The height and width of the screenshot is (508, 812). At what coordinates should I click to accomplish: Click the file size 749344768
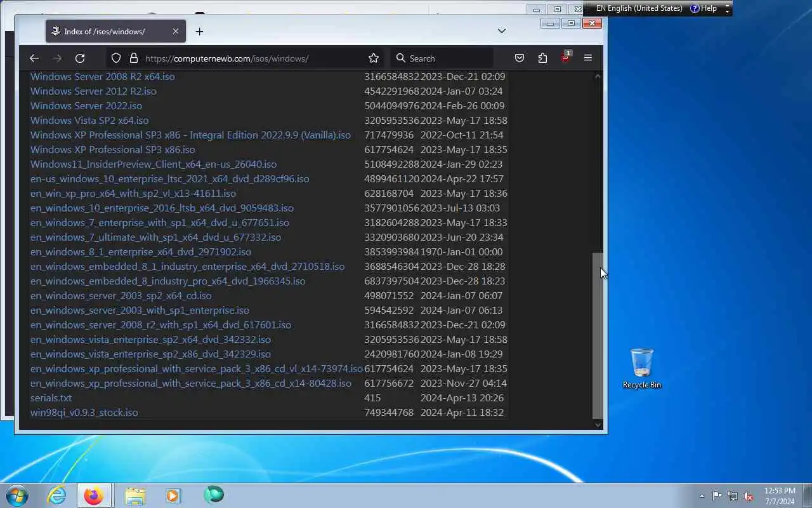click(x=389, y=412)
